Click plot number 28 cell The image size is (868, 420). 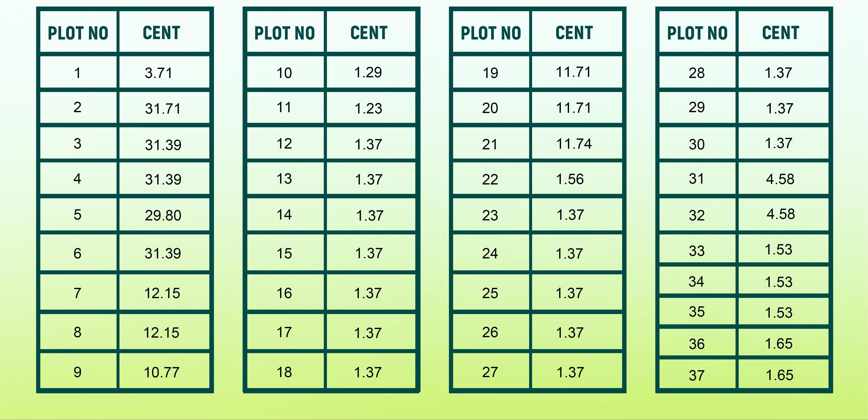(696, 73)
